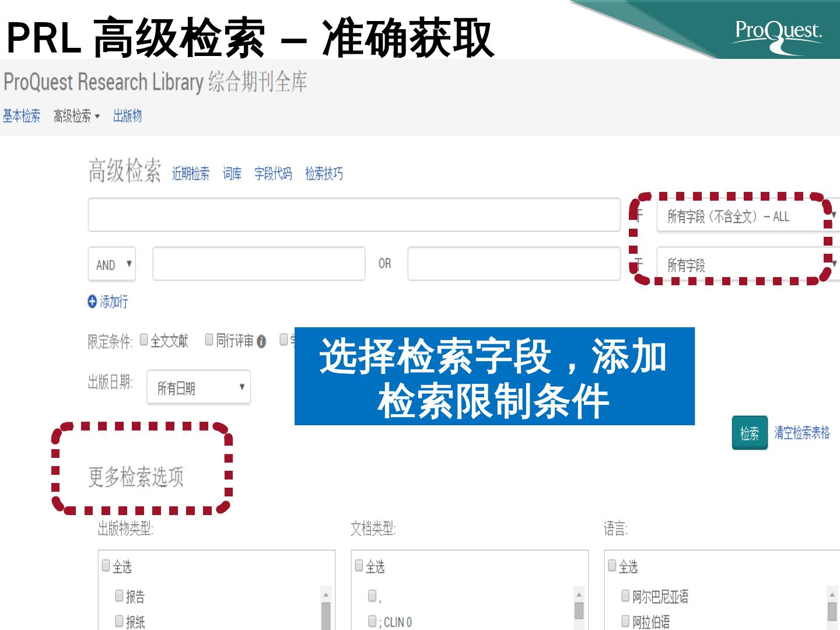Click the '更多检索选项' heading
The height and width of the screenshot is (630, 840).
point(136,477)
